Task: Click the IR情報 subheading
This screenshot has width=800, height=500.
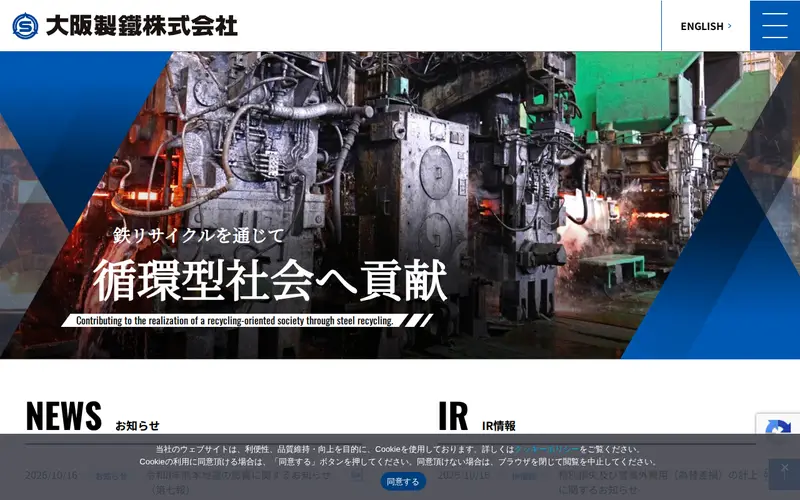Action: click(x=498, y=426)
